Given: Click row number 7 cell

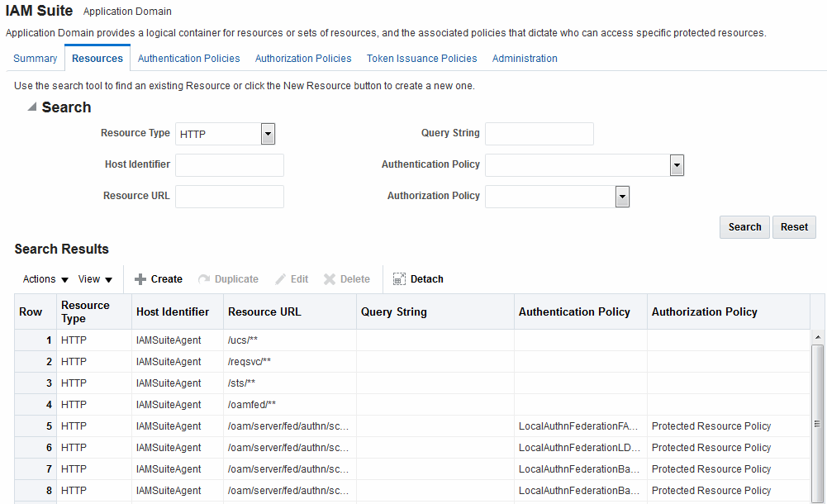Looking at the screenshot, I should pyautogui.click(x=36, y=469).
